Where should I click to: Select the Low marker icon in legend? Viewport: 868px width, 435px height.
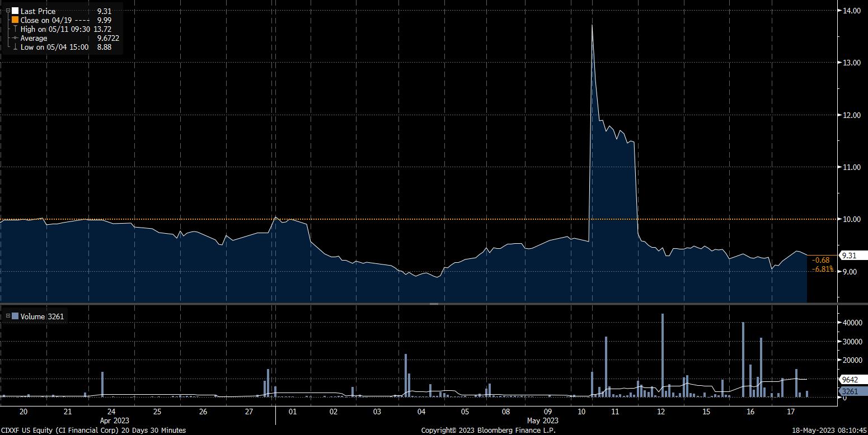pyautogui.click(x=15, y=47)
